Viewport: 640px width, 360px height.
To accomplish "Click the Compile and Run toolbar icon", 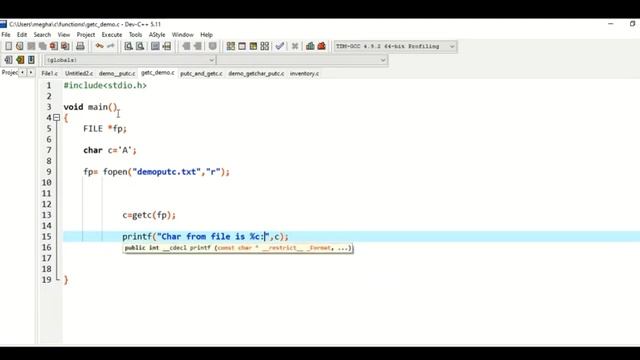I will click(253, 46).
